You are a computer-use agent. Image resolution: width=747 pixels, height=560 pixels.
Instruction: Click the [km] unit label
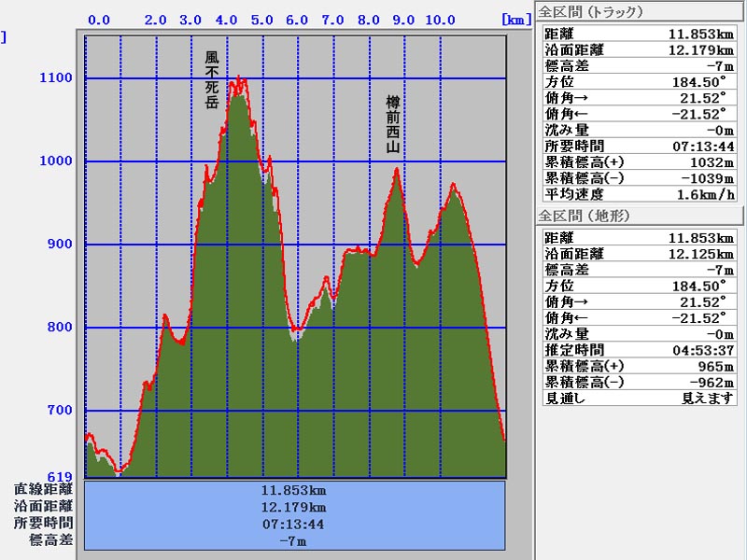514,20
